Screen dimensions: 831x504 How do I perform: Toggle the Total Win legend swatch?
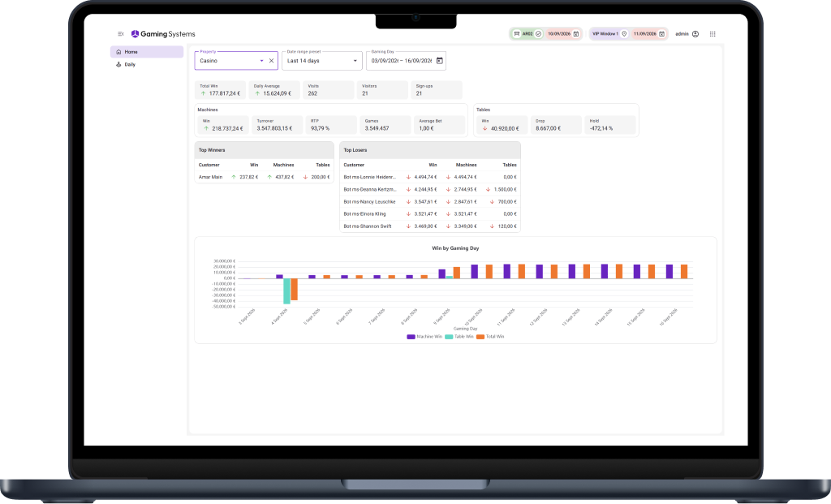click(480, 337)
